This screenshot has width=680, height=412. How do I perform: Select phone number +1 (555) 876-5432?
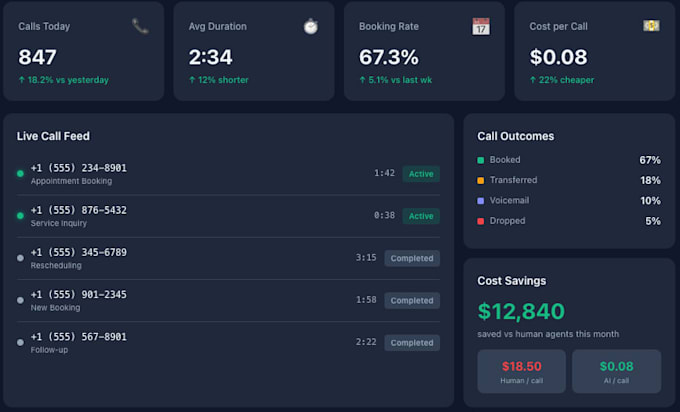pos(78,210)
